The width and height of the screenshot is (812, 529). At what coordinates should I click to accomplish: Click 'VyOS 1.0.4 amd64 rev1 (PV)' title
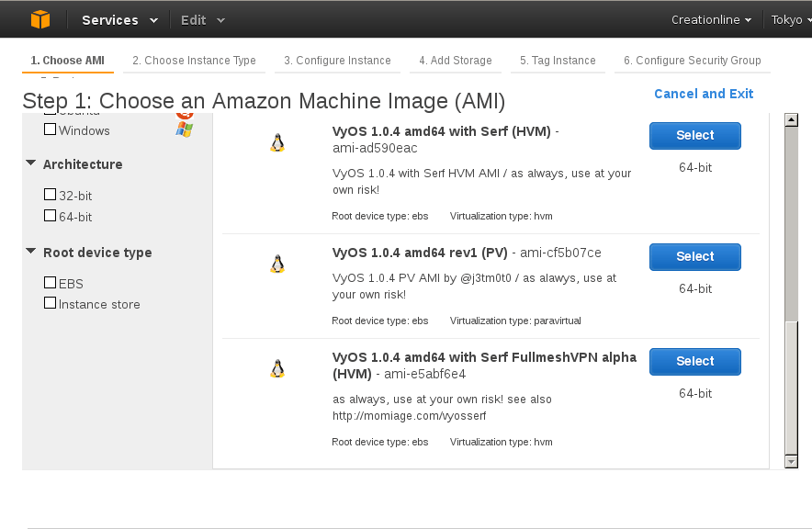pos(420,253)
